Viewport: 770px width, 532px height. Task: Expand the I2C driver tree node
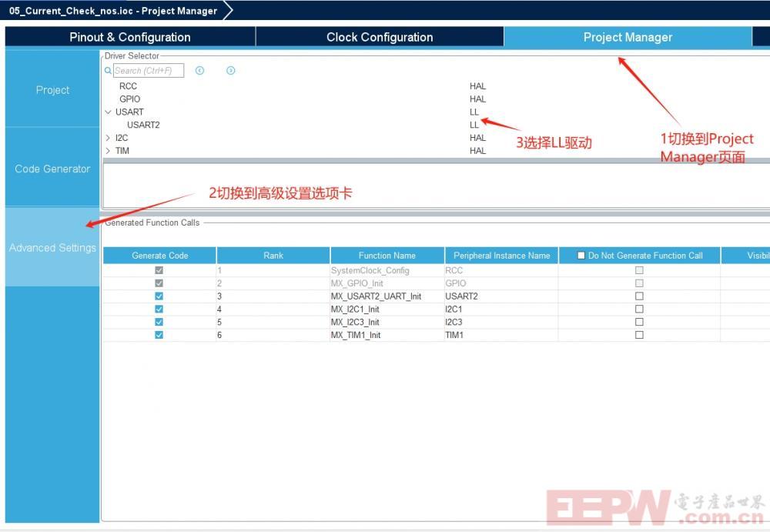point(108,138)
